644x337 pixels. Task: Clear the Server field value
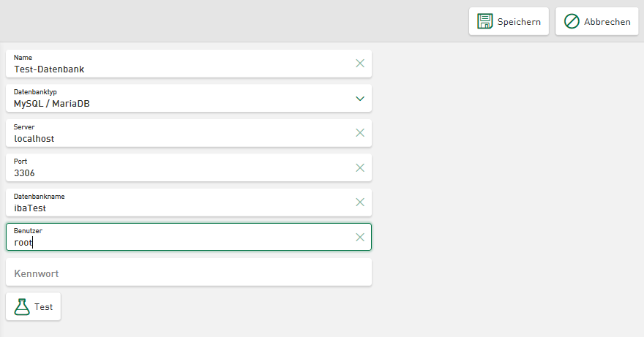[x=359, y=133]
